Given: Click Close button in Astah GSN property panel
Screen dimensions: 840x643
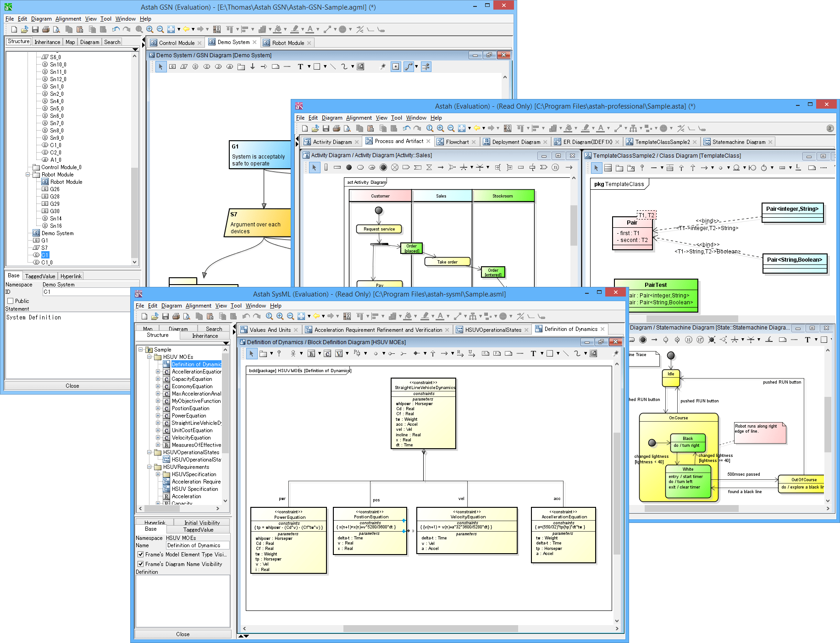Looking at the screenshot, I should click(72, 386).
